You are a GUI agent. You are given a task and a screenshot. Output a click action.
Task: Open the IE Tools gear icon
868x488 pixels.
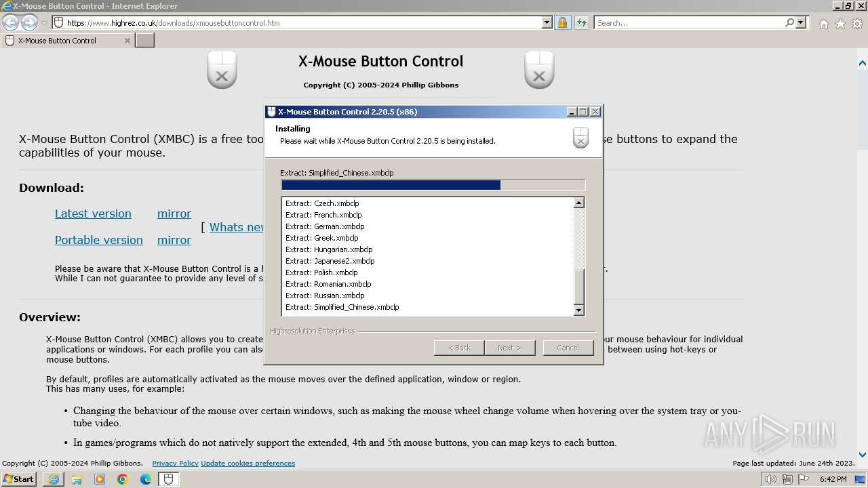pyautogui.click(x=857, y=24)
